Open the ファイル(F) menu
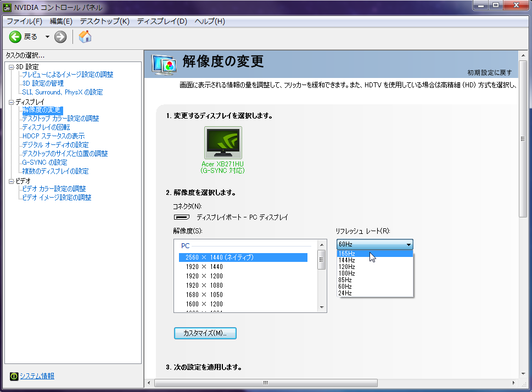Viewport: 532px width, 392px height. (x=24, y=21)
